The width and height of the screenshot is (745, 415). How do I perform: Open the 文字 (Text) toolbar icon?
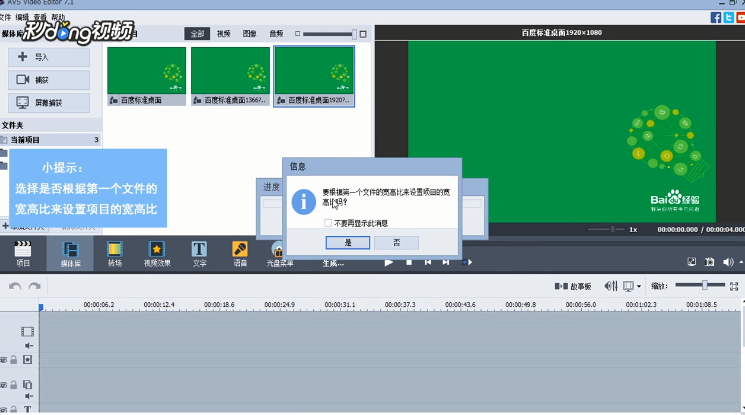(199, 254)
